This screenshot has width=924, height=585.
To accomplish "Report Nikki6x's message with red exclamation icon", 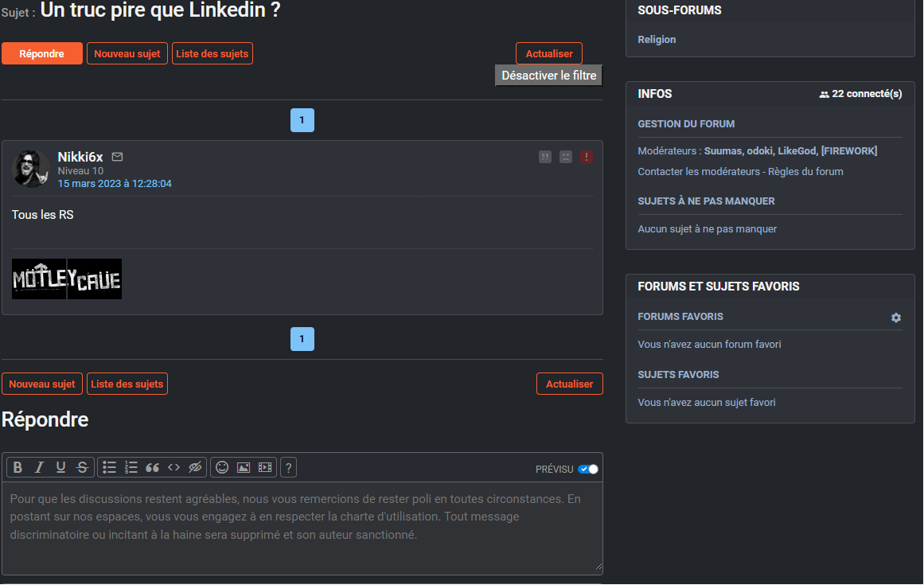I will (587, 157).
